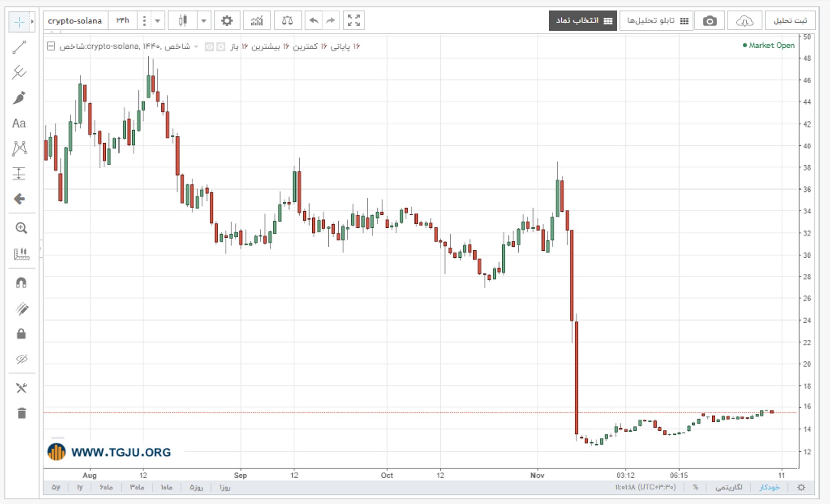The width and height of the screenshot is (830, 504).
Task: Toggle lock all drawing tools
Action: pos(21,334)
